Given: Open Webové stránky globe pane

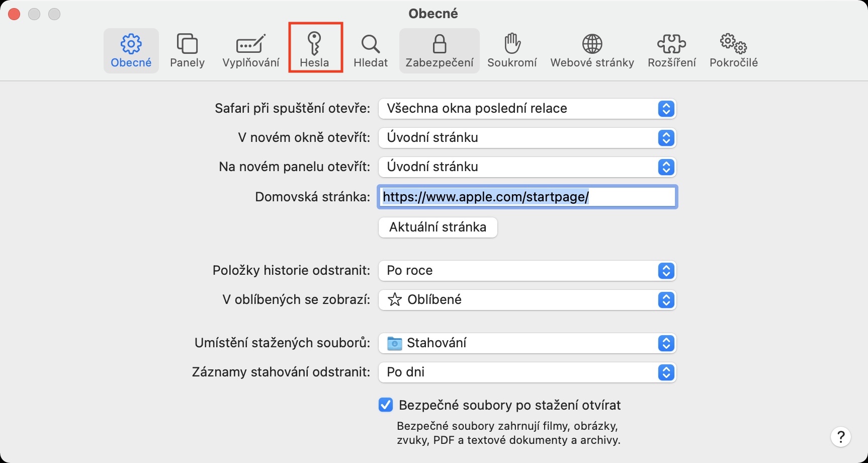Looking at the screenshot, I should click(592, 49).
